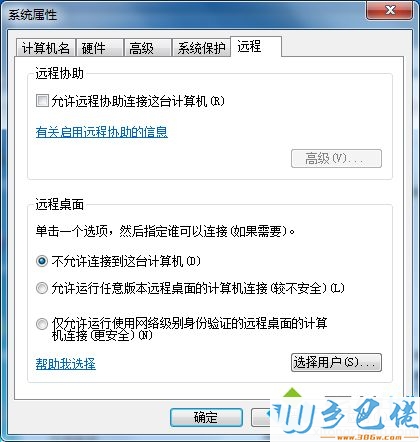Confirm settings with the 确定 button

pos(206,417)
